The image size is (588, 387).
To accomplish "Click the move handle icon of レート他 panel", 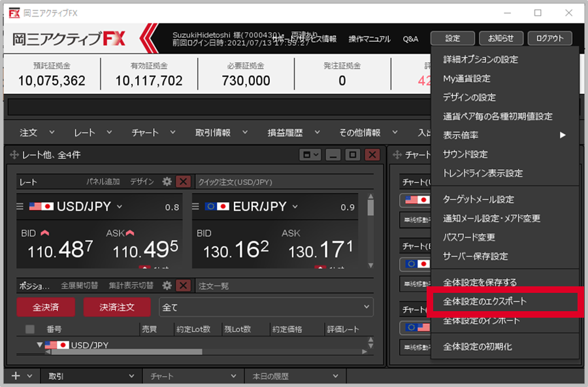I will click(x=14, y=155).
